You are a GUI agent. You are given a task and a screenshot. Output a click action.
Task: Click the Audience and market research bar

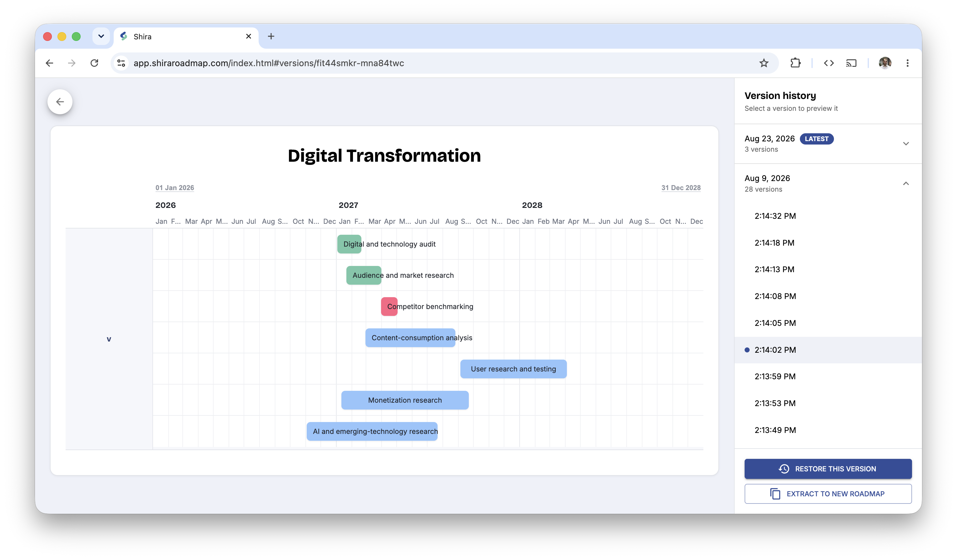point(364,275)
